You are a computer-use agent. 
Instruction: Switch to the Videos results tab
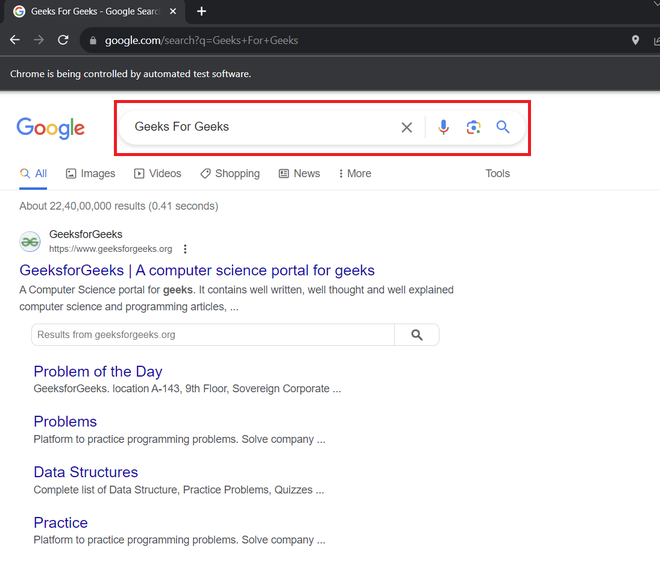[x=157, y=173]
